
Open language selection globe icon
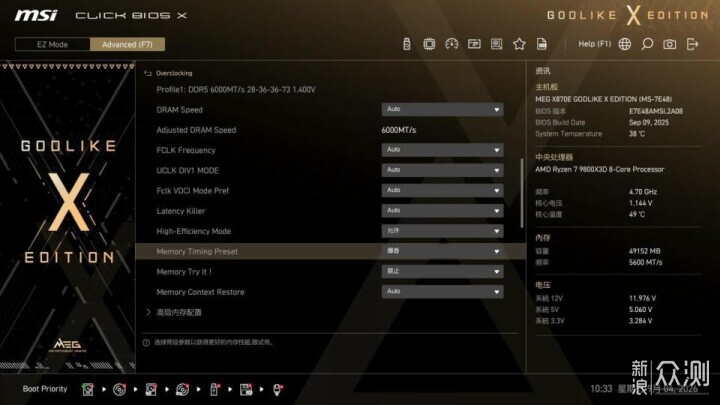(624, 44)
